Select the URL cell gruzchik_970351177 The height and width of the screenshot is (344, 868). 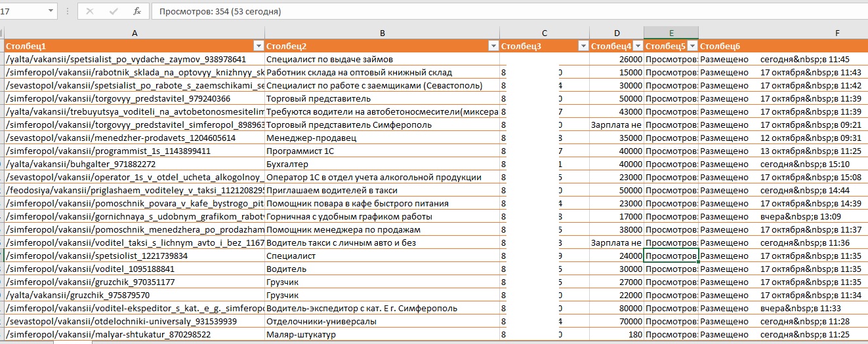click(x=134, y=282)
